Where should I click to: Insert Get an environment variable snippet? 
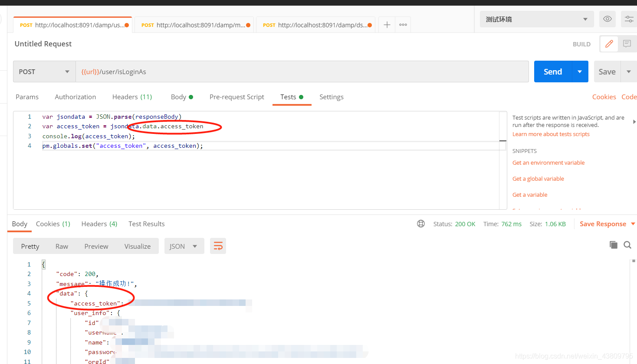pyautogui.click(x=548, y=162)
